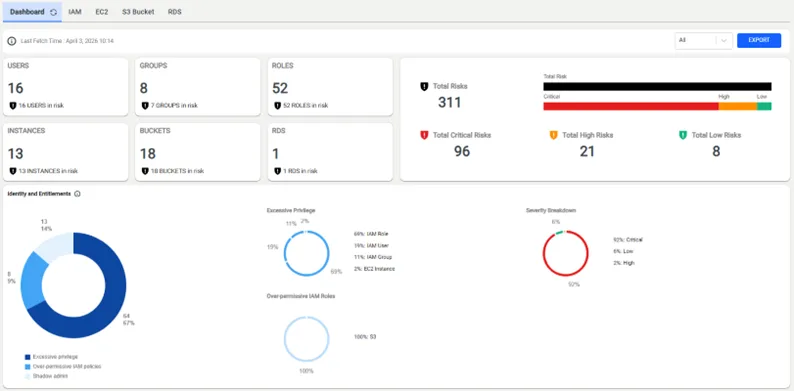
Task: Click the EXPORT button
Action: point(759,41)
